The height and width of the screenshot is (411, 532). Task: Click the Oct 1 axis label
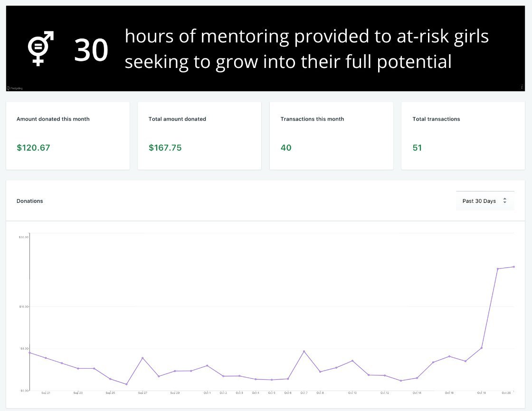(x=207, y=393)
